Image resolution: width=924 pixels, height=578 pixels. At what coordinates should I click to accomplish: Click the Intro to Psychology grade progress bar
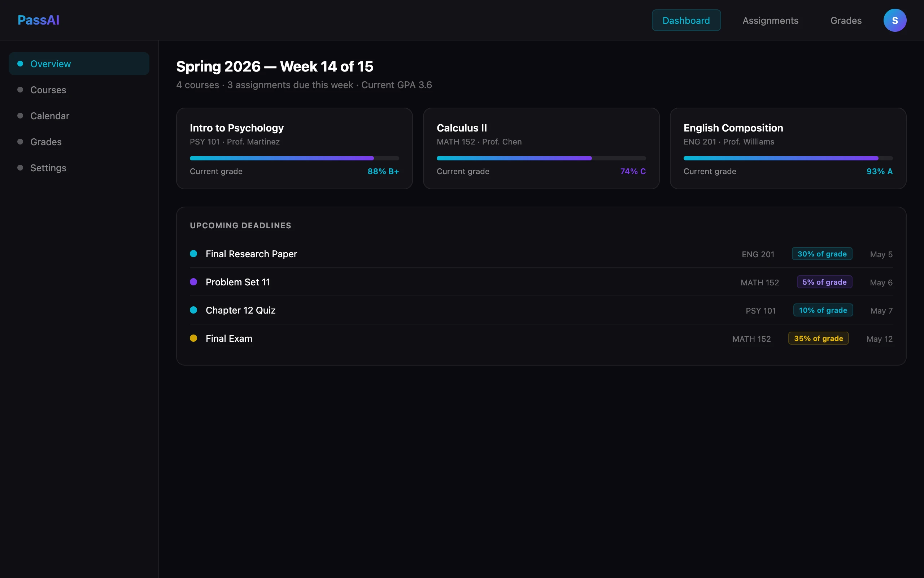point(295,158)
